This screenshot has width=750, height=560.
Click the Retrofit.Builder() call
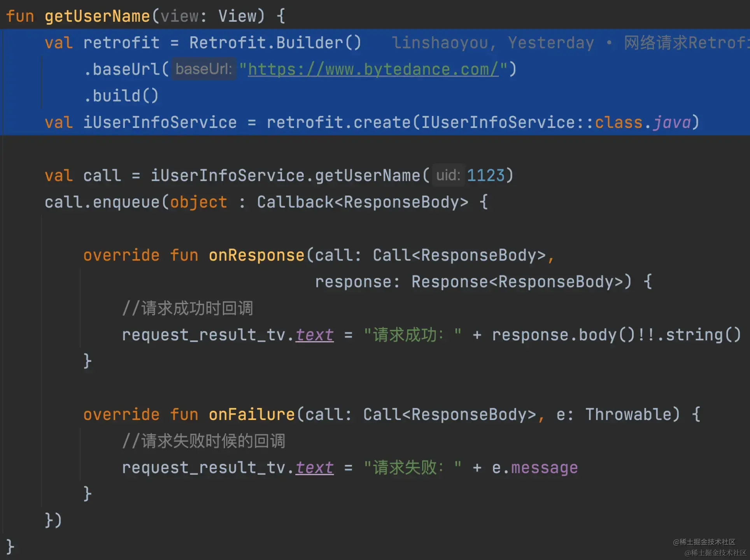[x=275, y=43]
